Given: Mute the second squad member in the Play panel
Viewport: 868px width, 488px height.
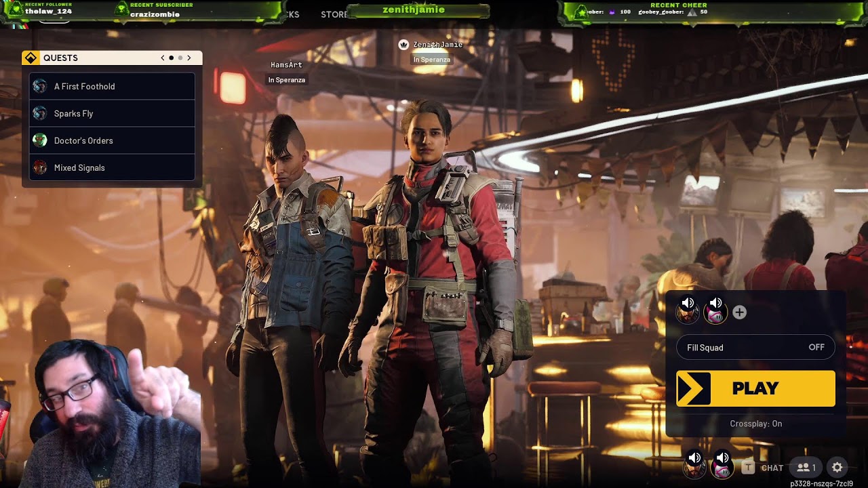Looking at the screenshot, I should pyautogui.click(x=715, y=311).
